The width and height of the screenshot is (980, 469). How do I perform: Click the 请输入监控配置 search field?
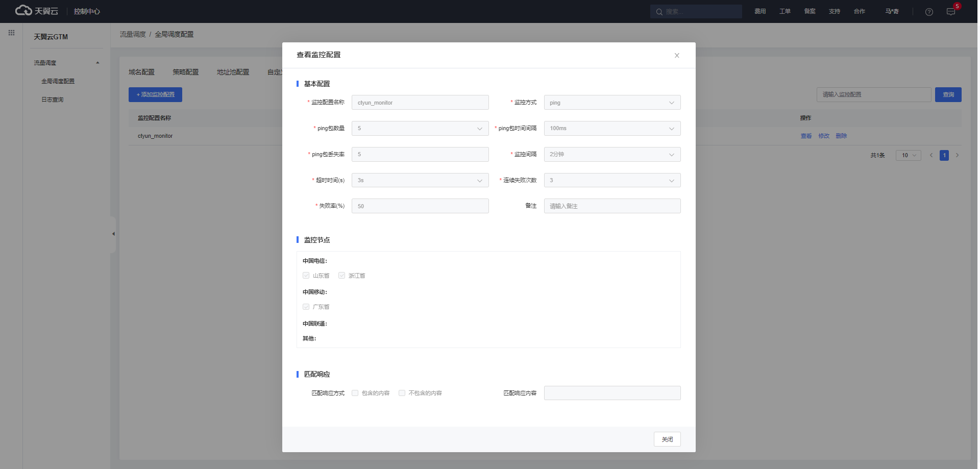tap(874, 94)
